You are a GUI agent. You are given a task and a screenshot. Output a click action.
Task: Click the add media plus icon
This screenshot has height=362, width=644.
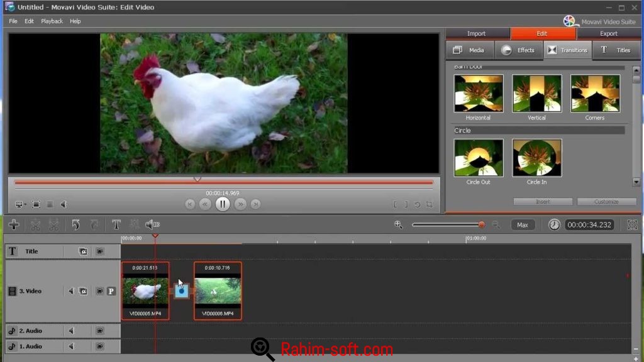pyautogui.click(x=13, y=224)
